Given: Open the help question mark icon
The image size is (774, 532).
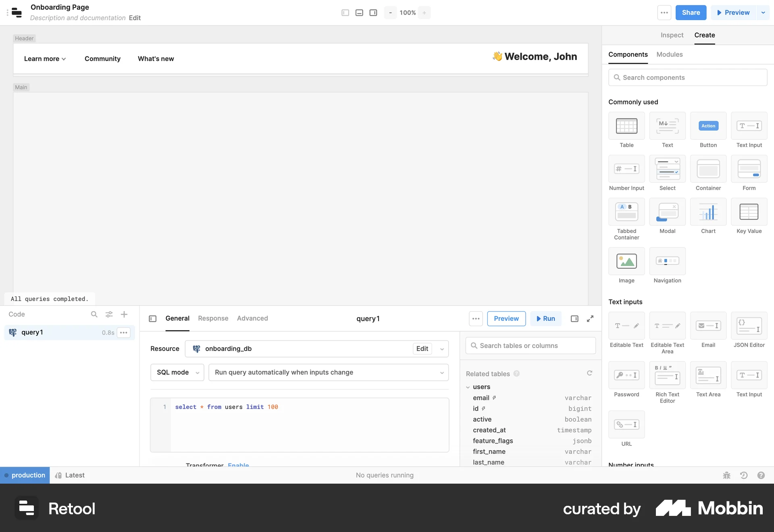Looking at the screenshot, I should pyautogui.click(x=762, y=475).
